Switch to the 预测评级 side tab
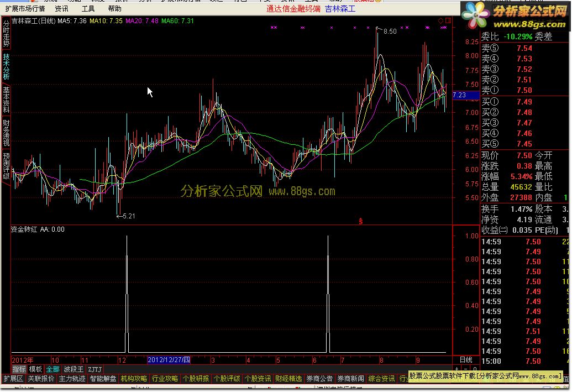The image size is (572, 392). tap(6, 166)
